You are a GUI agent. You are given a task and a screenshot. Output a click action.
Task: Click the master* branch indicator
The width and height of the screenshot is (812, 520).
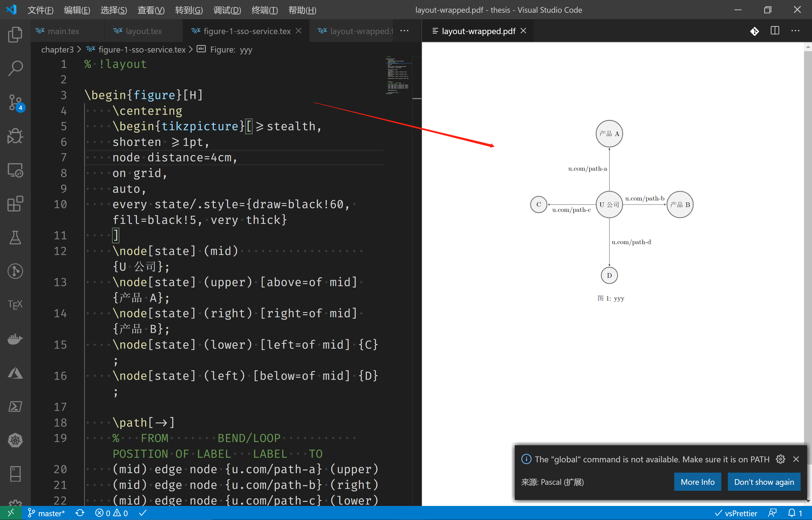(x=46, y=513)
